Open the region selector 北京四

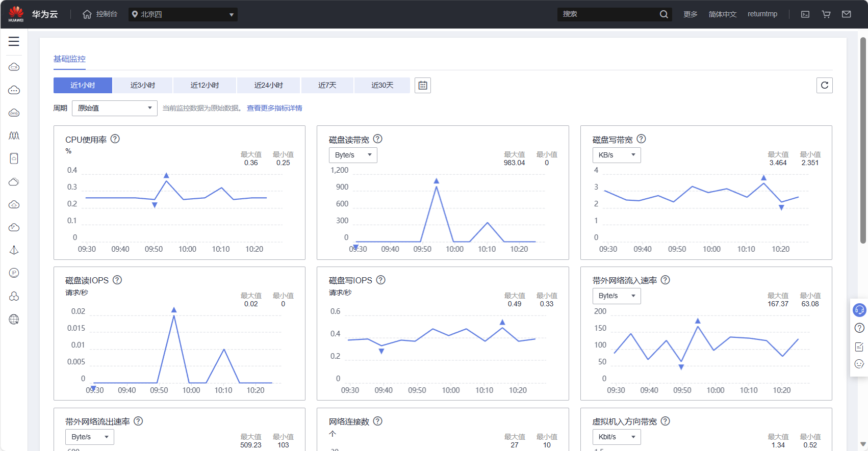point(184,14)
